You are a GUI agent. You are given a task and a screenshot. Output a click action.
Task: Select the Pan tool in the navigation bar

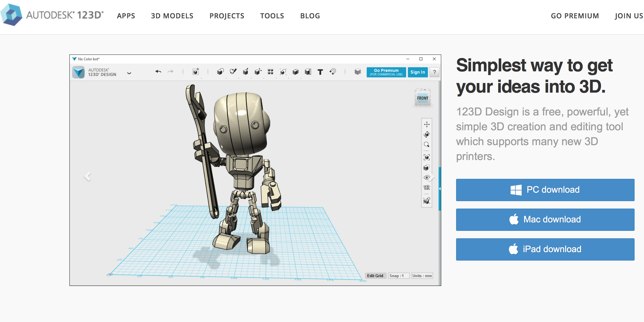427,124
